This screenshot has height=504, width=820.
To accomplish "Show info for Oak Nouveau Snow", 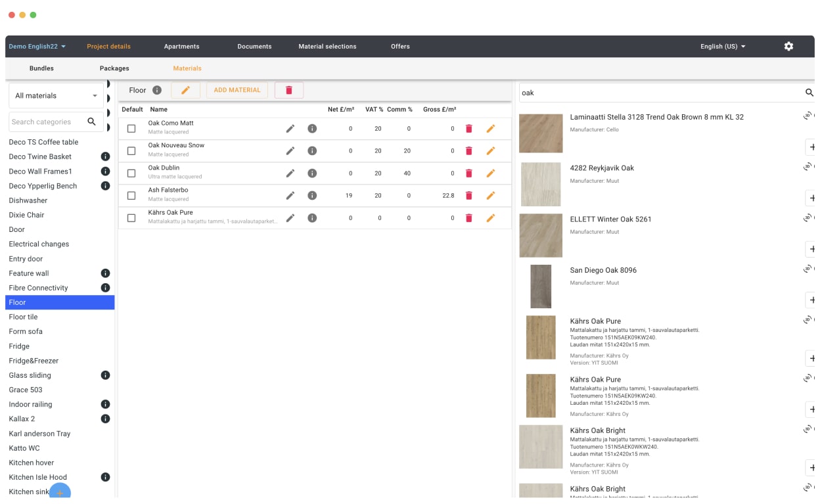I will (x=312, y=151).
